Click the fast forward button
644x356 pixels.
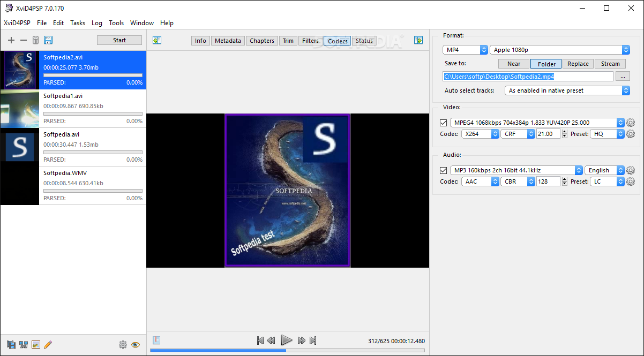(302, 340)
